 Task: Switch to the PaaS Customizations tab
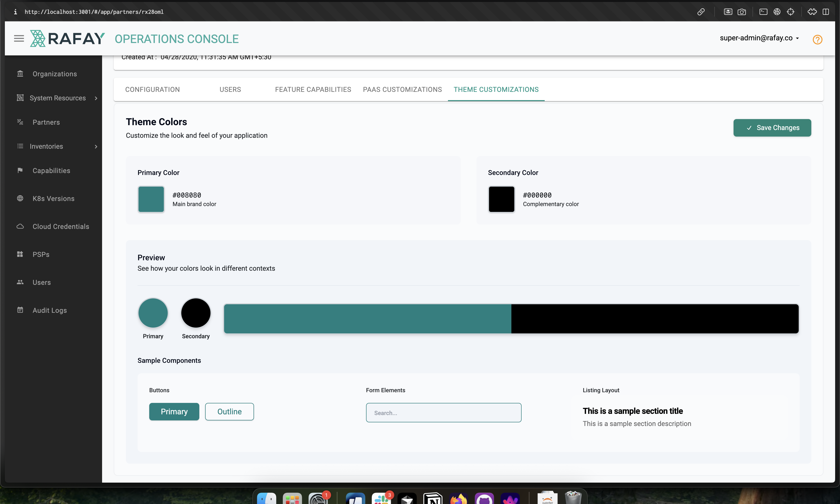pos(402,90)
